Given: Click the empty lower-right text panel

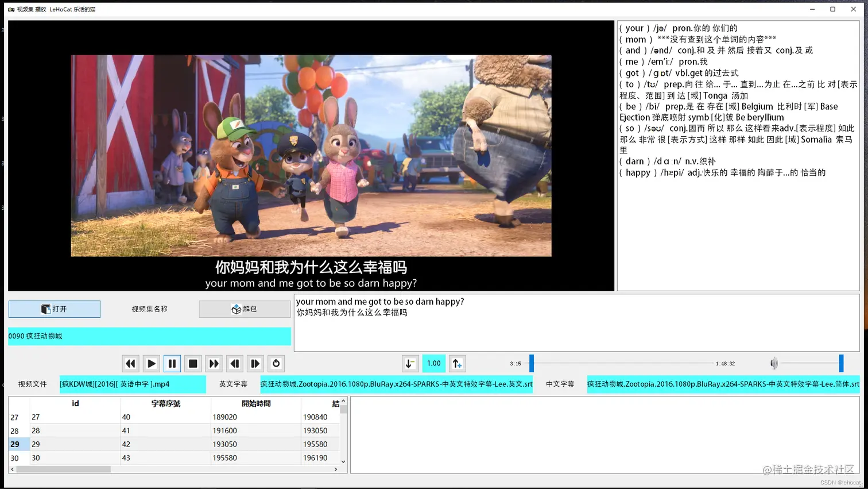Looking at the screenshot, I should point(605,435).
